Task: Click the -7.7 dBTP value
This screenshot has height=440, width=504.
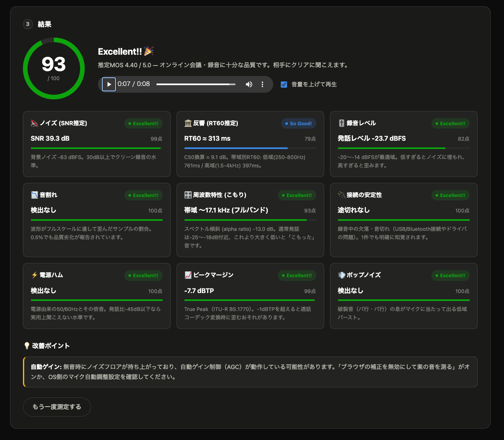Action: pos(199,291)
